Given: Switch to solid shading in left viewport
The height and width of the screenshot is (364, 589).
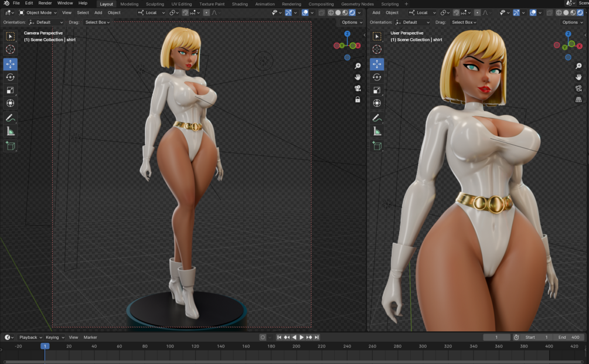Looking at the screenshot, I should coord(338,13).
